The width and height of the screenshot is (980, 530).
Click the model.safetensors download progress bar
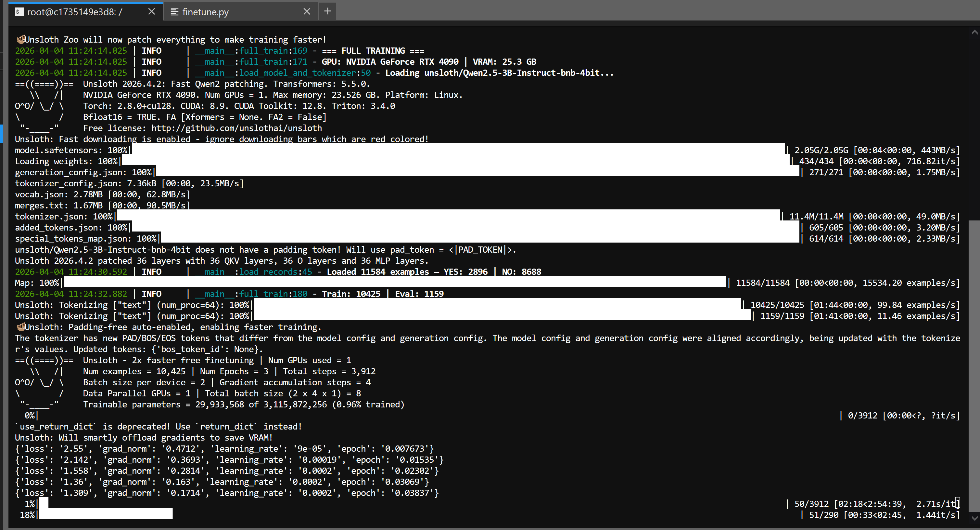point(458,150)
